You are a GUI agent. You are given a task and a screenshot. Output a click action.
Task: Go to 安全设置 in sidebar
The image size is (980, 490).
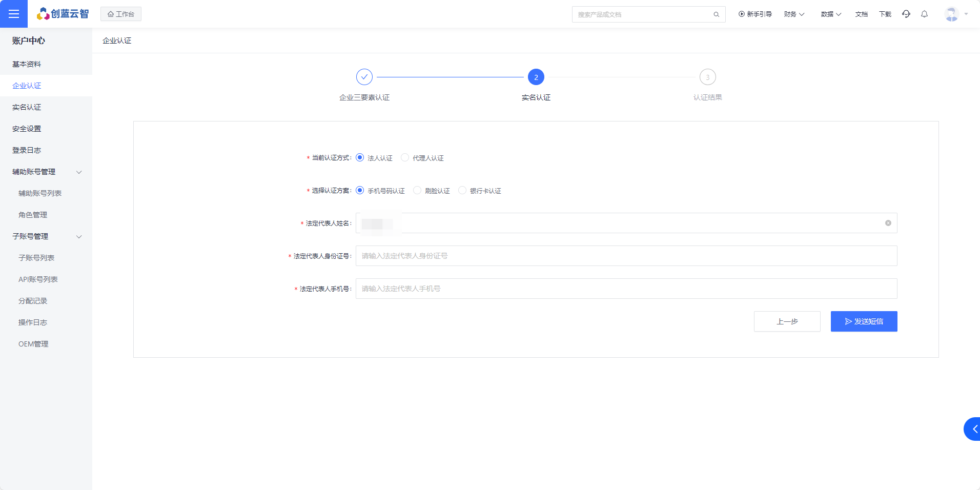click(27, 129)
